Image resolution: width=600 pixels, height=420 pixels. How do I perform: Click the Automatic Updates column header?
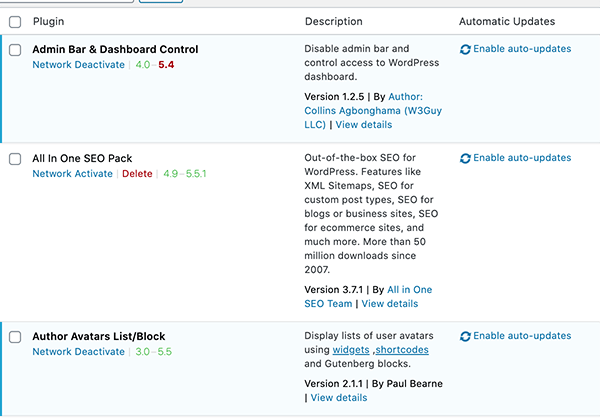coord(507,21)
